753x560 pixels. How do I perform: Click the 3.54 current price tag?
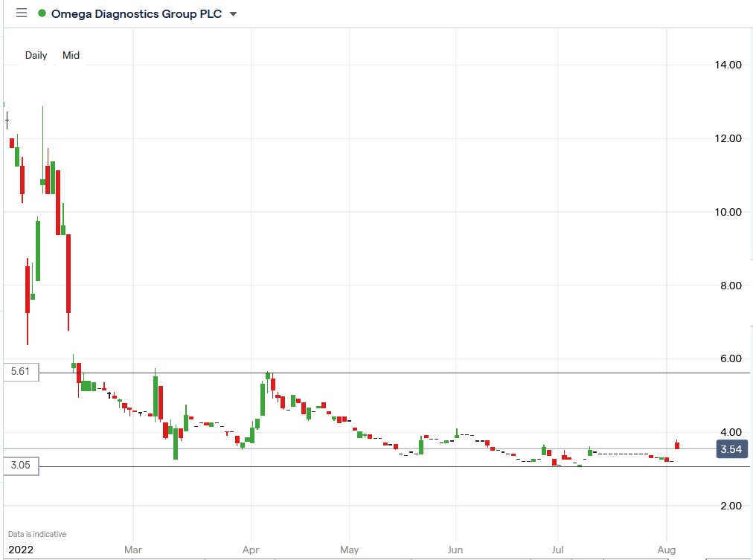coord(731,449)
